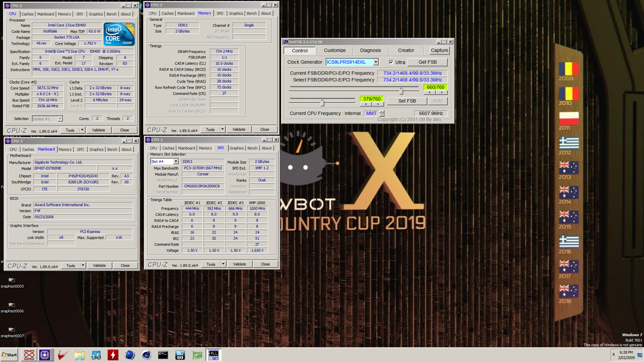Click the DRAM Frequency 734.2 MHz value
The height and width of the screenshot is (362, 644).
pos(224,51)
